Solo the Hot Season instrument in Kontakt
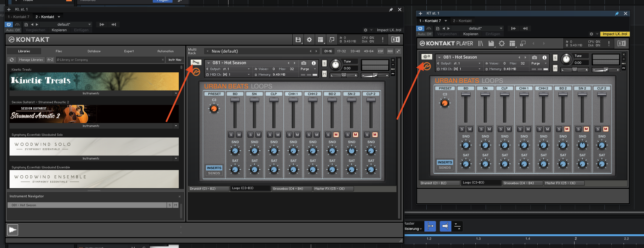 click(324, 63)
